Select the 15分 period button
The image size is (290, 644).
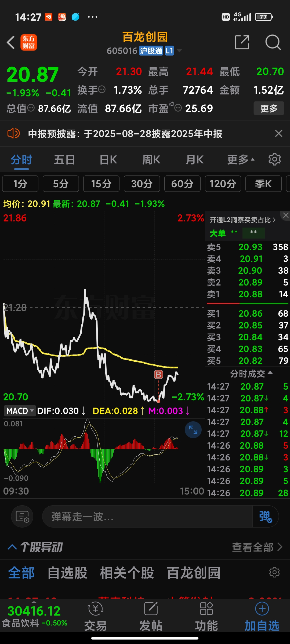(101, 184)
